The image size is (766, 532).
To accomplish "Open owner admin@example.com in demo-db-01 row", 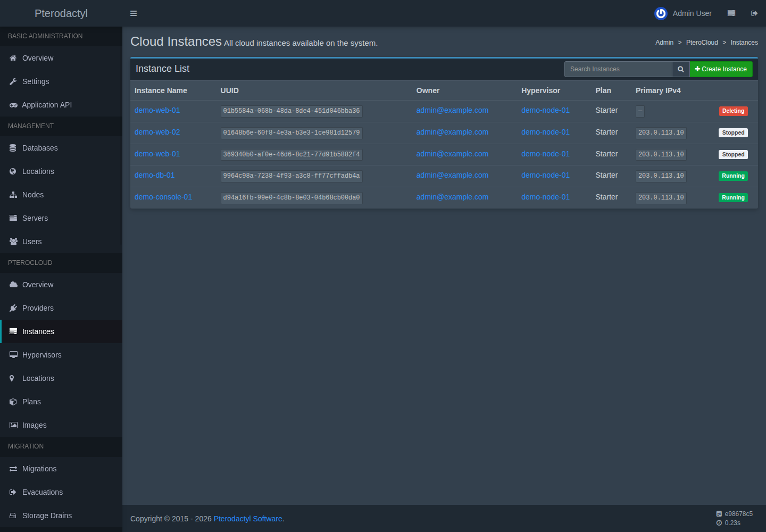I will click(452, 175).
